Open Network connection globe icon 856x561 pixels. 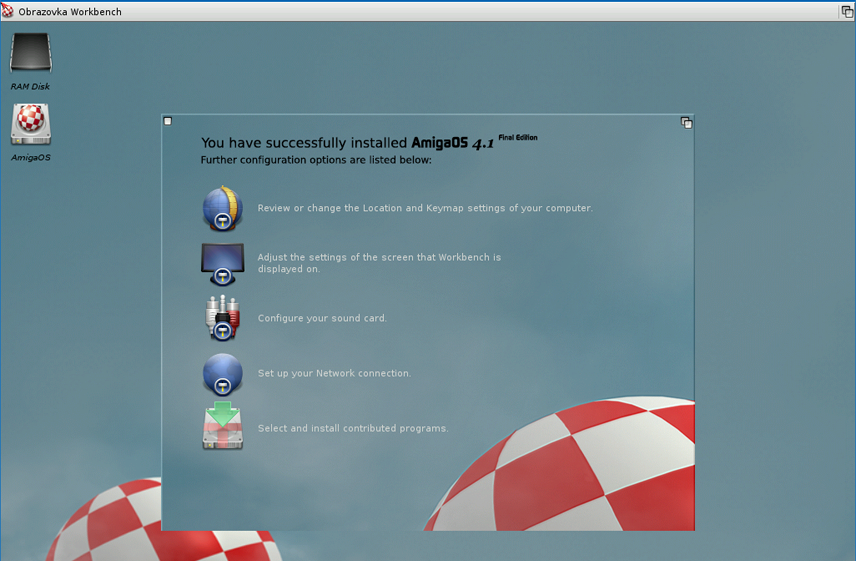(x=223, y=374)
